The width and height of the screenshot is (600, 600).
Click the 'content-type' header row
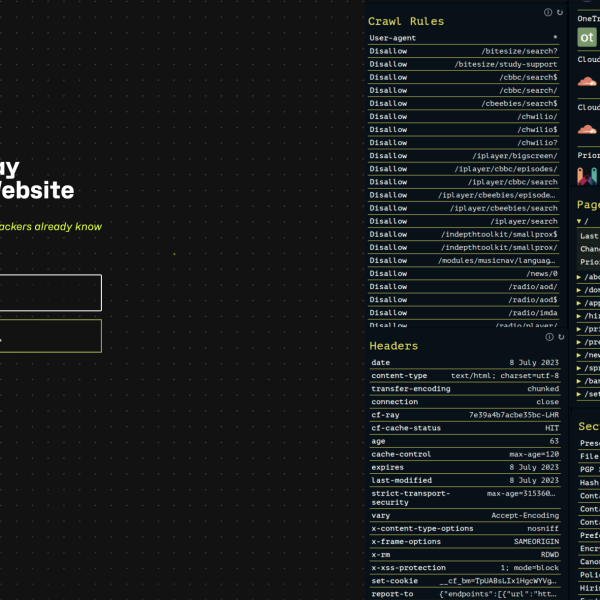[x=465, y=375]
